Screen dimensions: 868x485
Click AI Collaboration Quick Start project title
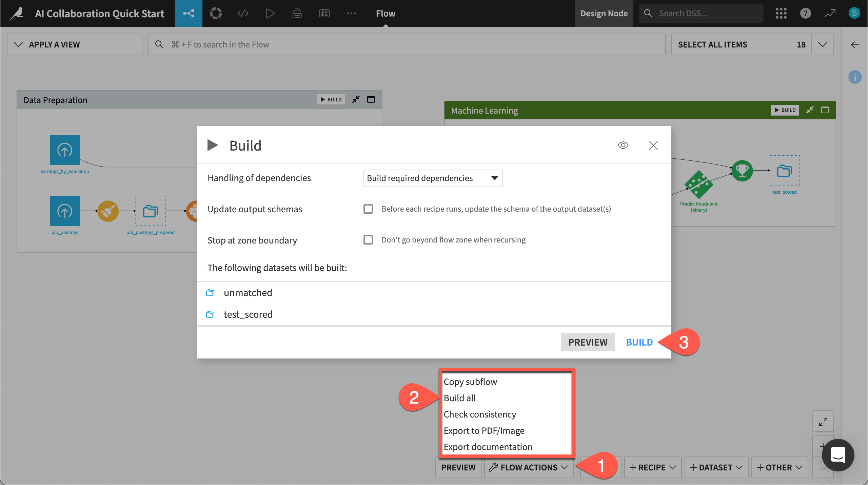[x=100, y=14]
